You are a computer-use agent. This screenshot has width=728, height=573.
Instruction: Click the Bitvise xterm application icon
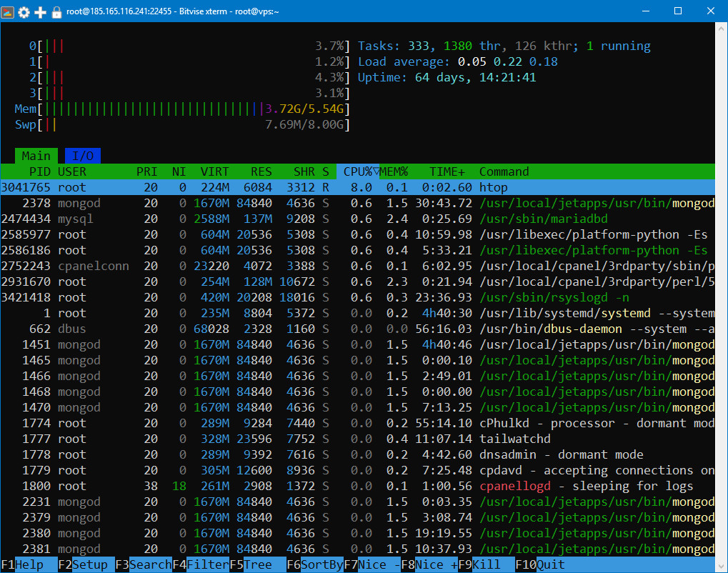coord(9,11)
